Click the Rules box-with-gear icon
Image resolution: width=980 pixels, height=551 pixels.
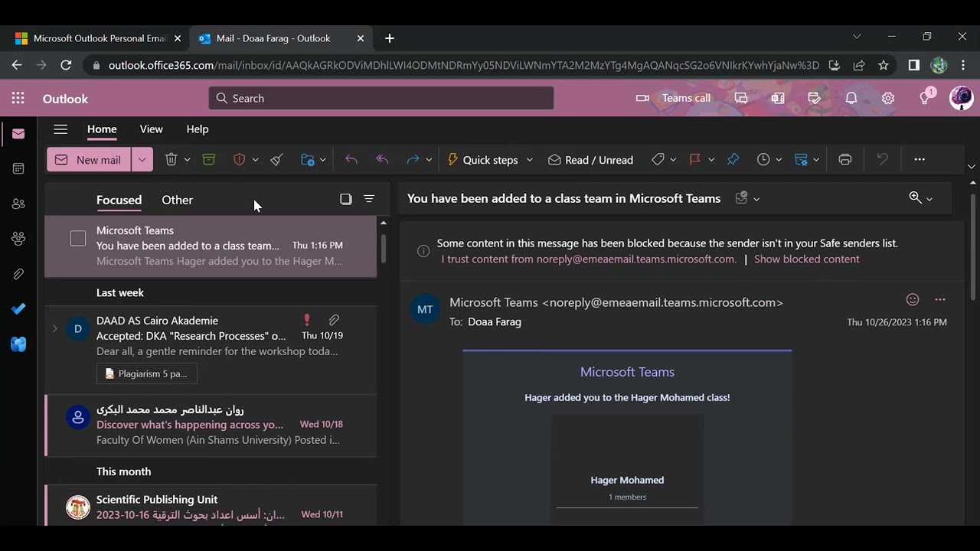pos(802,159)
